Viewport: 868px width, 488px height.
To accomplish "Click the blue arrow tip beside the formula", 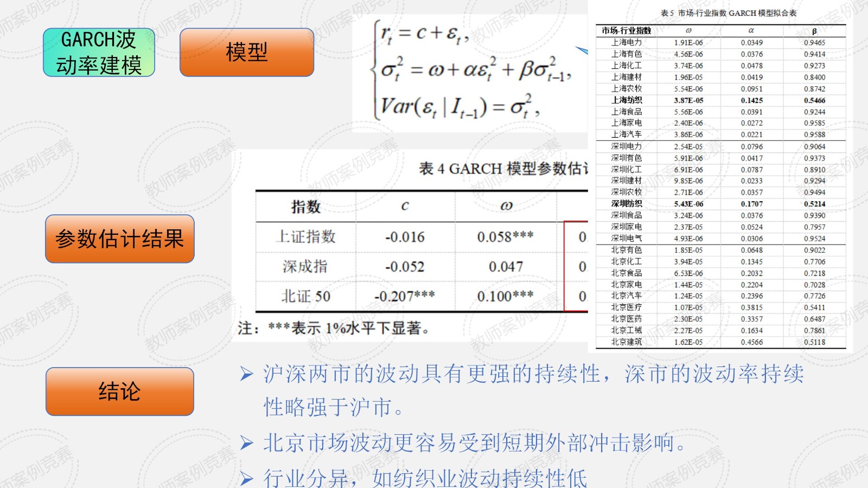I will 582,50.
